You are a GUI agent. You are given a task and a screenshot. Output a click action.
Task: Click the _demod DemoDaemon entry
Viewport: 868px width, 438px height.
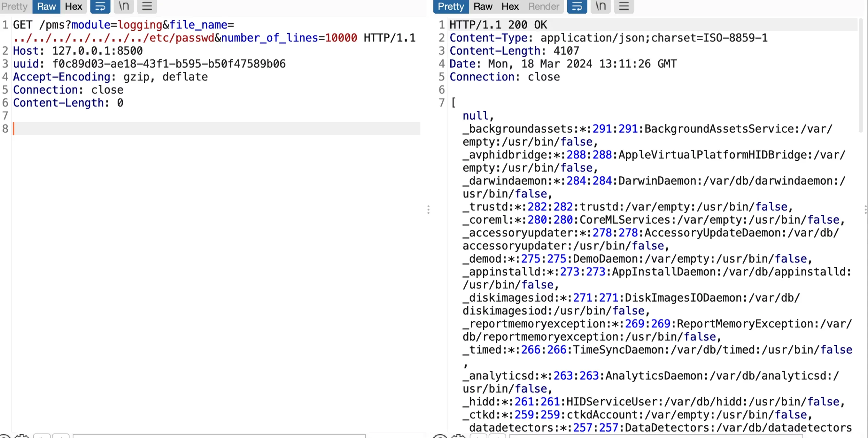point(637,259)
